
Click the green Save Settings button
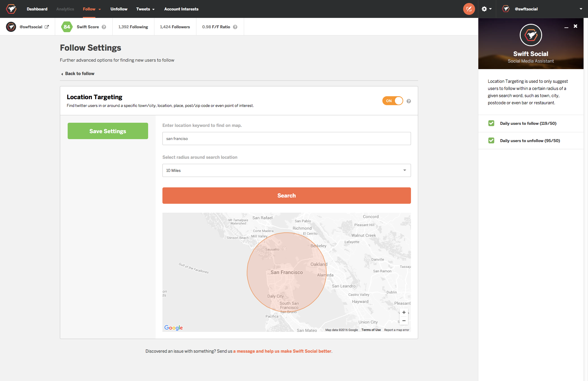(108, 131)
